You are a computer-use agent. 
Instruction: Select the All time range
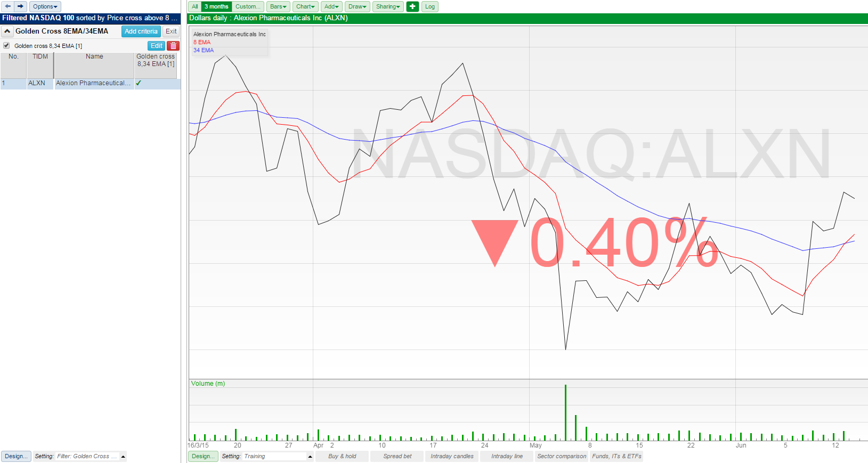195,6
